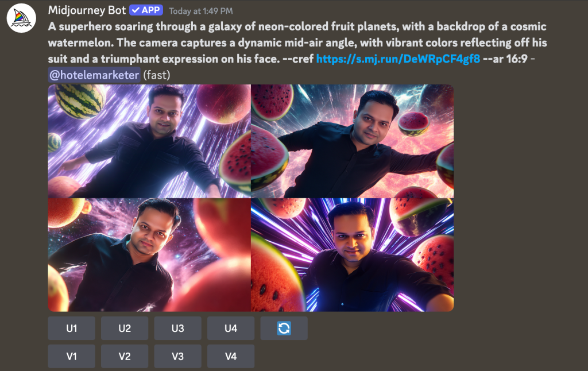Viewport: 588px width, 371px height.
Task: Create variations of image two with V2
Action: (x=125, y=357)
